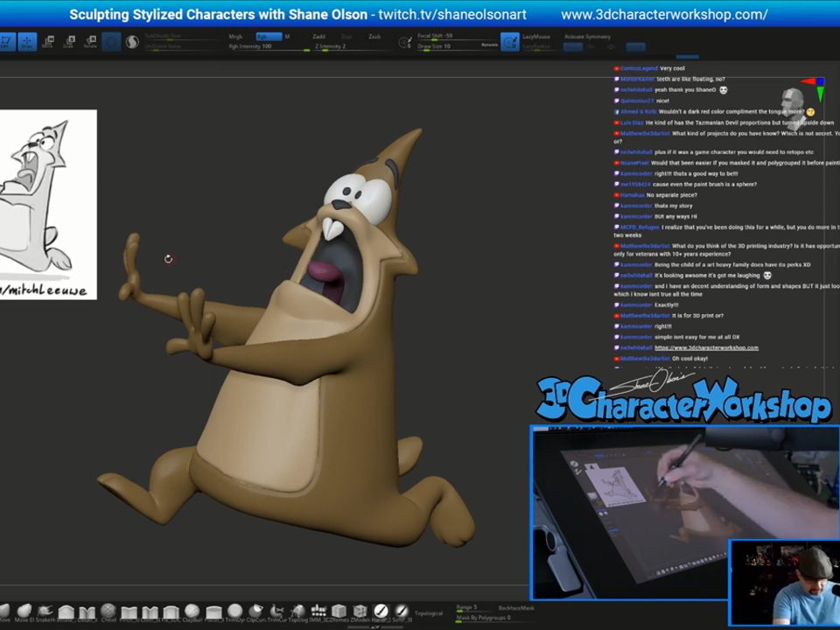Choose the ClipCurve brush
The image size is (840, 630).
pos(255,611)
